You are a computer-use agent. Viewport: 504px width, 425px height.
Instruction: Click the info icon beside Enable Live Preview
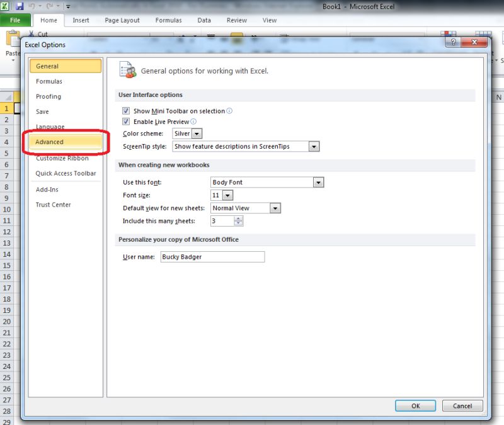(193, 121)
